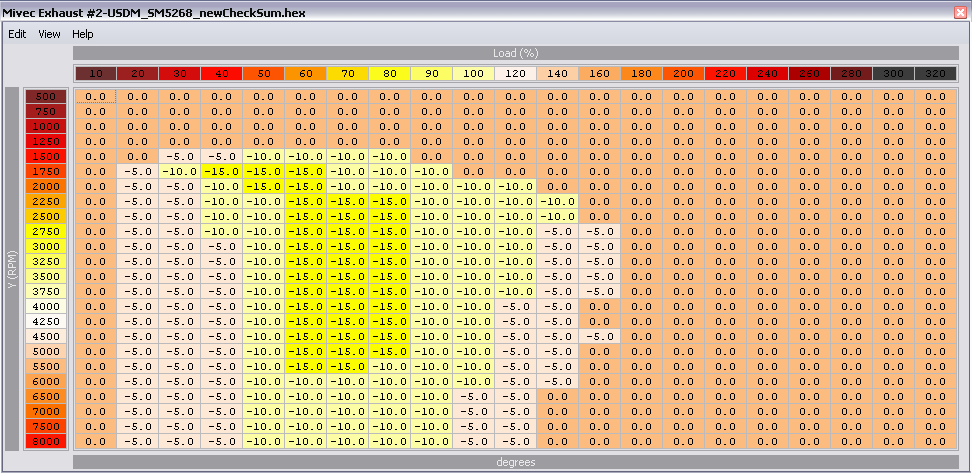Select the 320 load column header

pos(935,73)
